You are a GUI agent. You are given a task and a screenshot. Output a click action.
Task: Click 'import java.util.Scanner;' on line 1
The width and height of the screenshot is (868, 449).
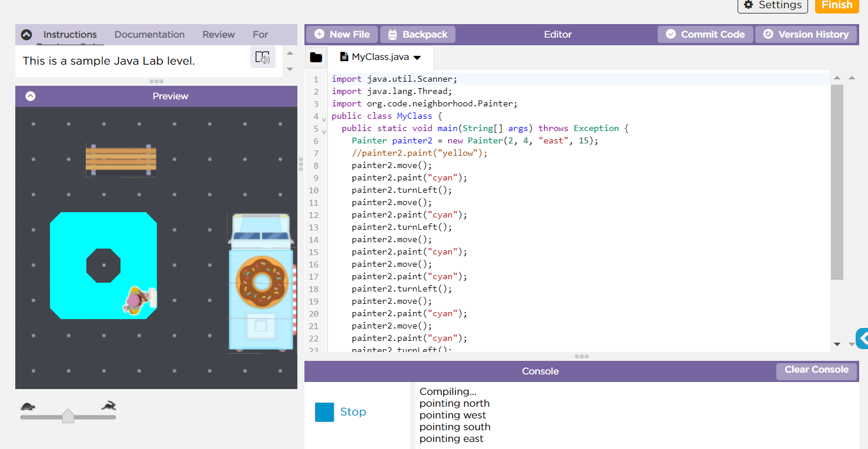click(394, 79)
